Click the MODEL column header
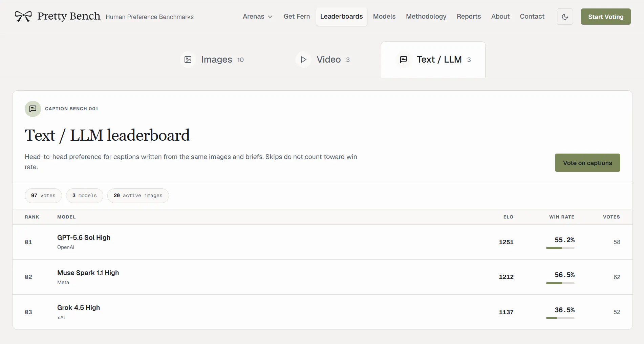 tap(66, 217)
